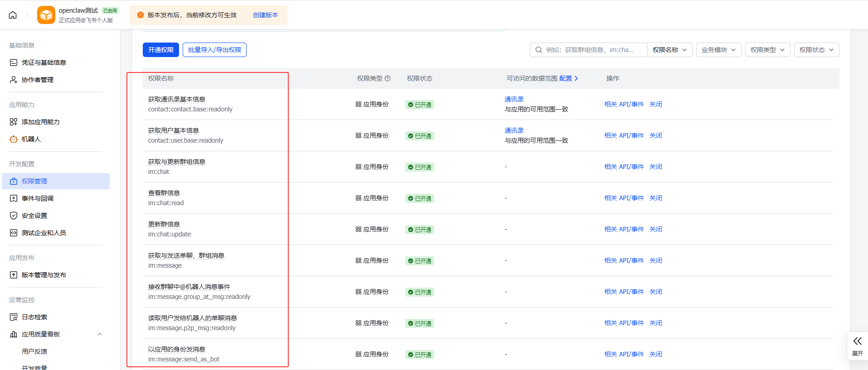The width and height of the screenshot is (868, 370).
Task: Click the 添加应用能力 grid icon
Action: click(x=14, y=122)
